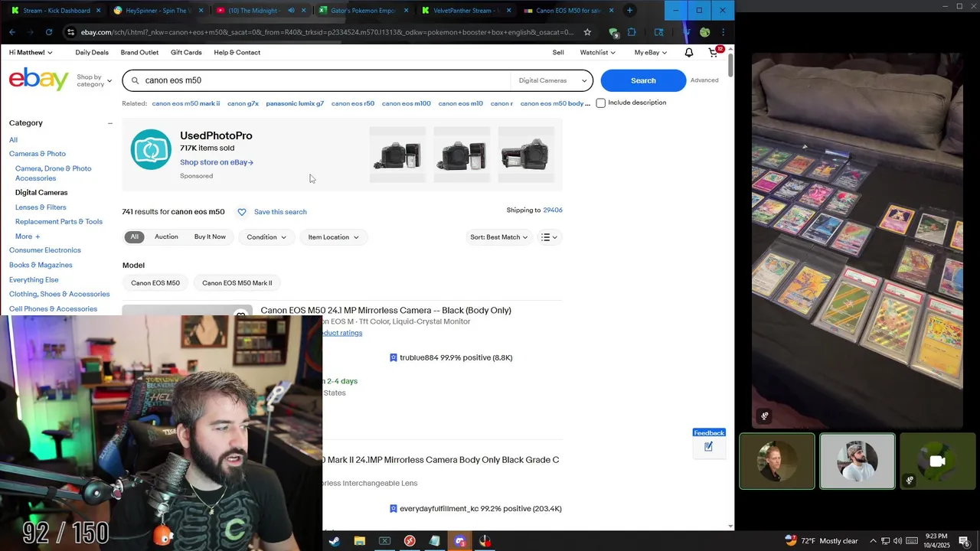Expand the Shop by category dropdown
Viewport: 980px width, 551px height.
[94, 80]
